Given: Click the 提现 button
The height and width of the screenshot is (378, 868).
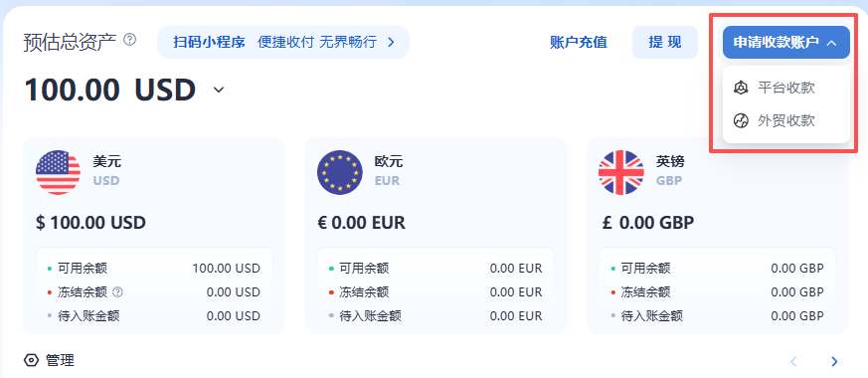Looking at the screenshot, I should (x=665, y=42).
